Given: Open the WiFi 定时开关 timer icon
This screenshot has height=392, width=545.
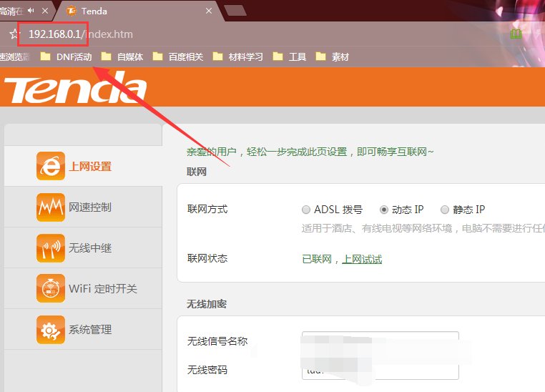Looking at the screenshot, I should coord(51,288).
